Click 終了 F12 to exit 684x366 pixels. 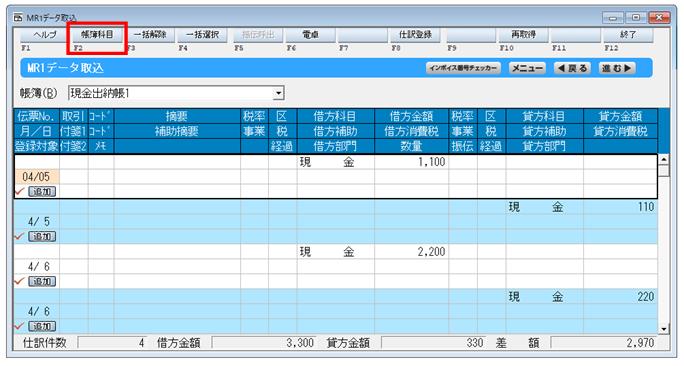click(628, 35)
